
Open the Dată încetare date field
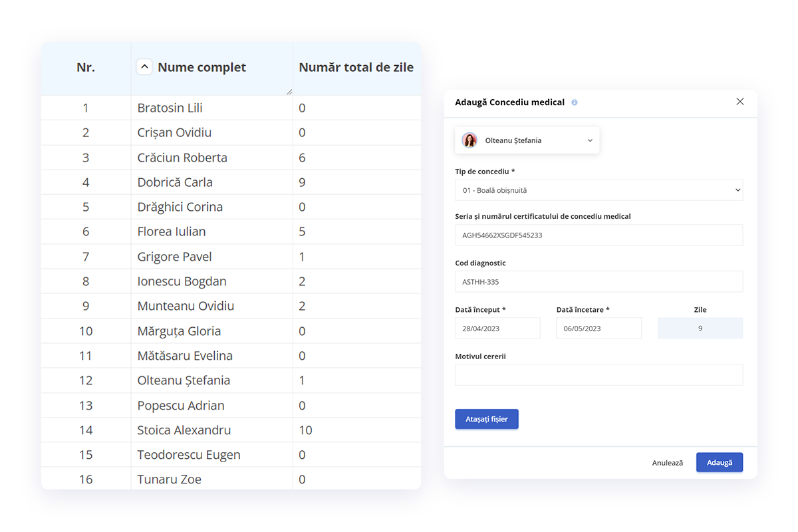599,329
